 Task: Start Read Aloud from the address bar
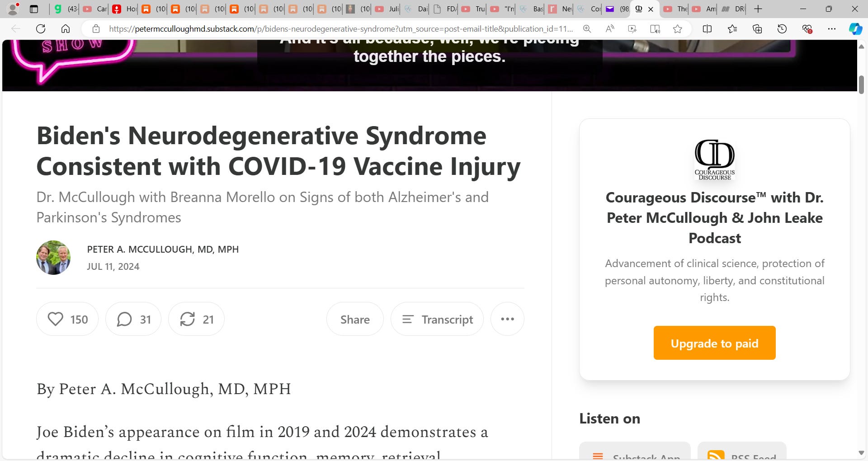[610, 29]
